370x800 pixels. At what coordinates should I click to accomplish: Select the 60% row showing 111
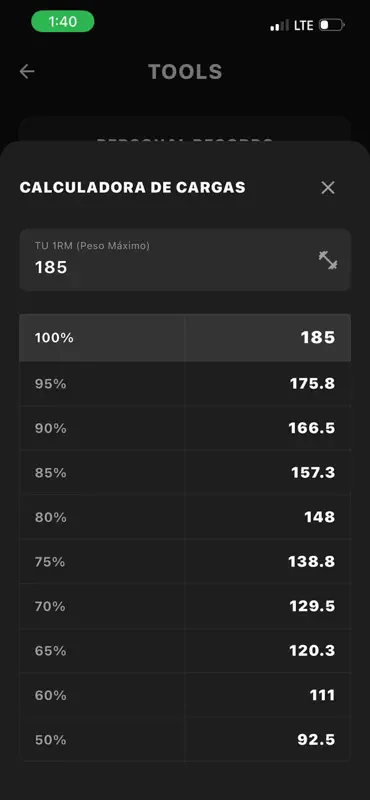click(185, 695)
